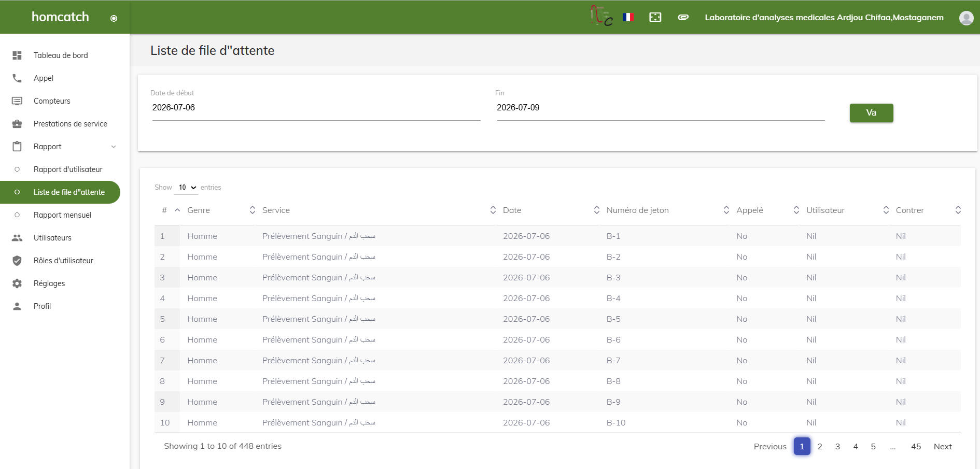Click the attachment link icon in header

(683, 17)
